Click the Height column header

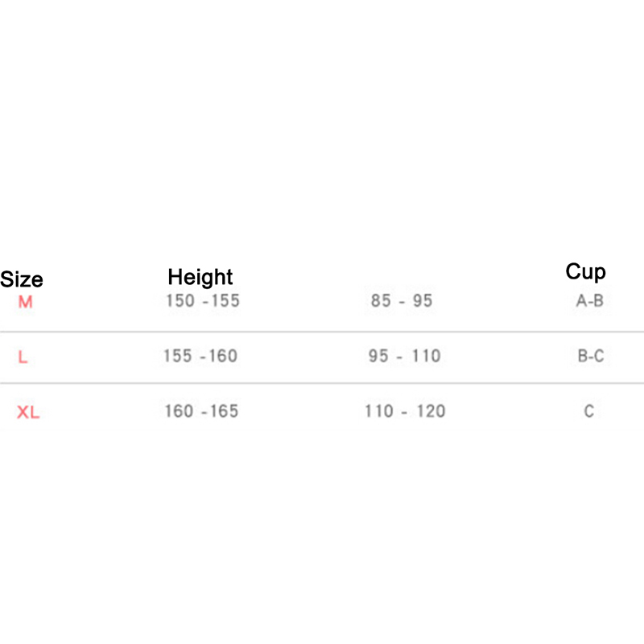coord(200,278)
